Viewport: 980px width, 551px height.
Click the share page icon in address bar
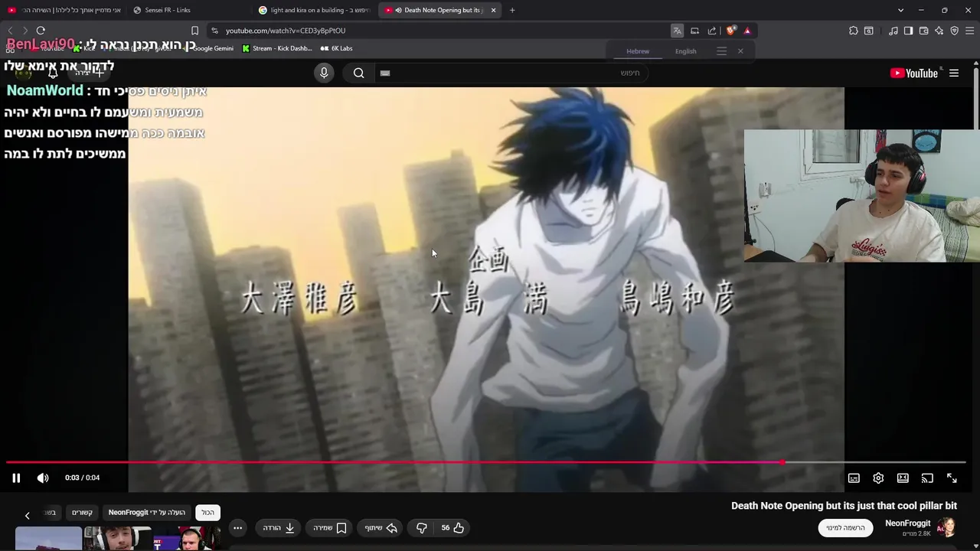tap(712, 31)
